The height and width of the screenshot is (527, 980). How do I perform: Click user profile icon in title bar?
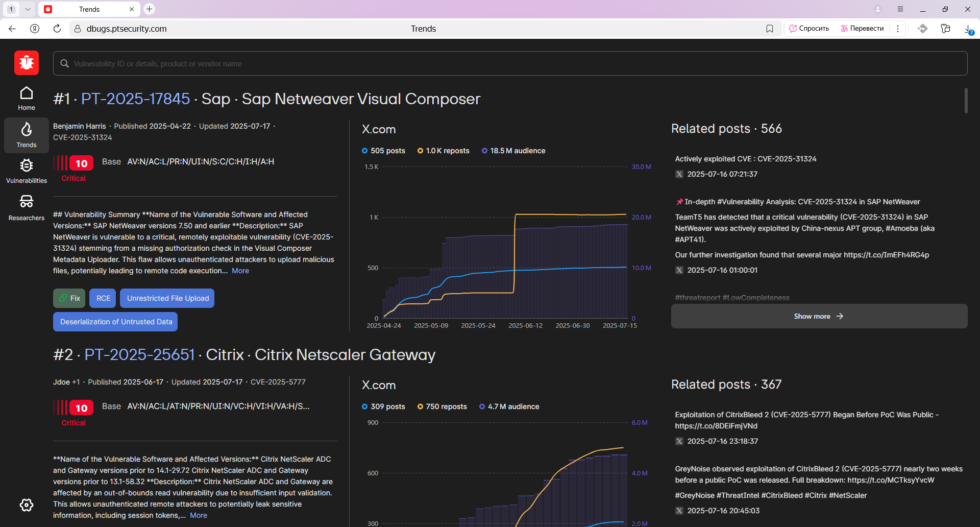pos(878,9)
